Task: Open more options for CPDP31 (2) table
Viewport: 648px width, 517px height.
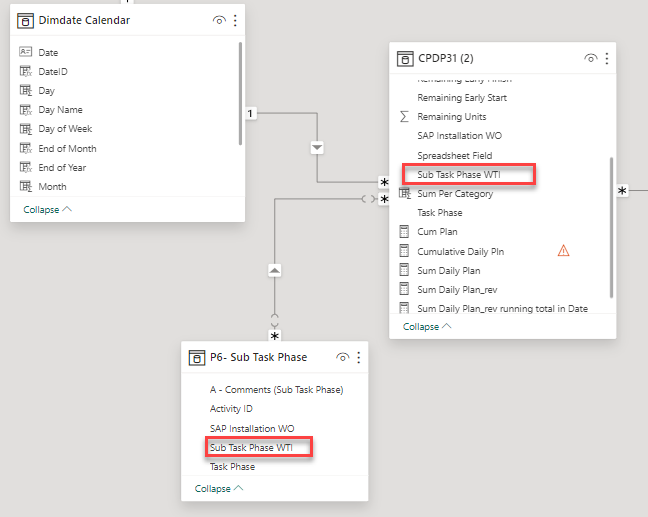Action: 607,58
